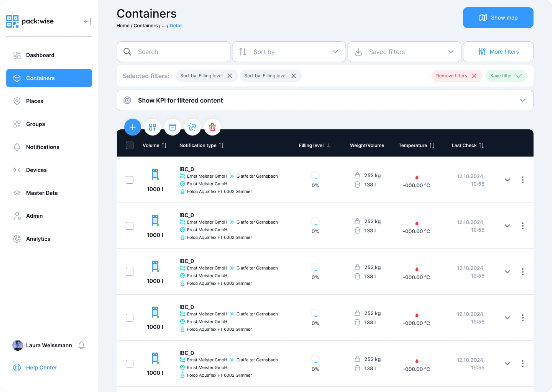Viewport: 552px width, 392px height.
Task: Open Analytics in sidebar
Action: click(49, 239)
